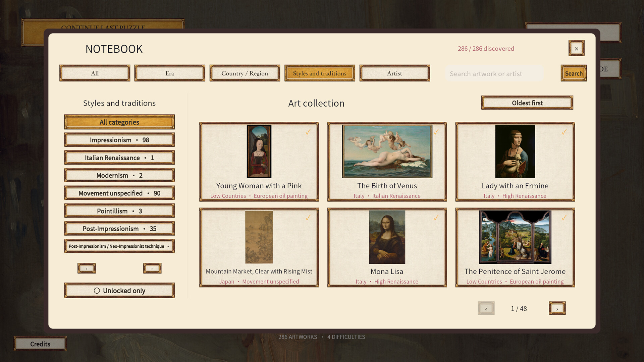Click the Search button
Screen dimensions: 644x362
tap(574, 73)
